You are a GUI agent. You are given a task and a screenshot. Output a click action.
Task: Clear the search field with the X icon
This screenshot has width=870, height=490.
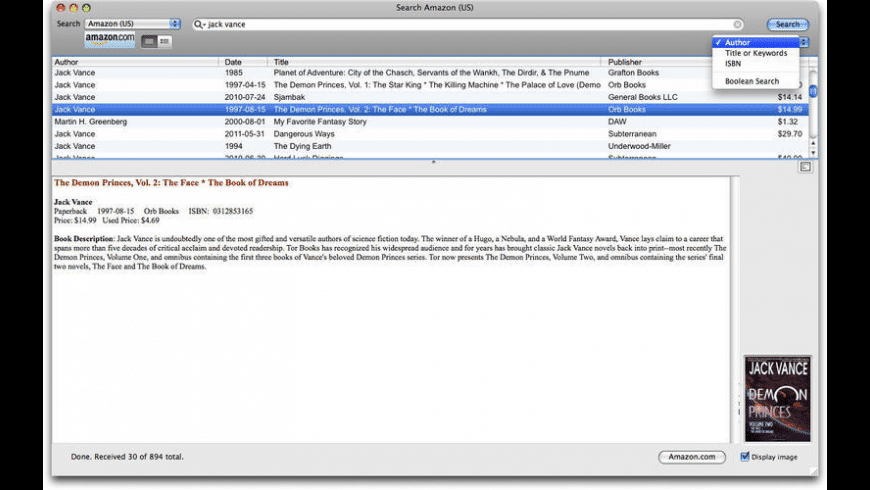pos(737,24)
